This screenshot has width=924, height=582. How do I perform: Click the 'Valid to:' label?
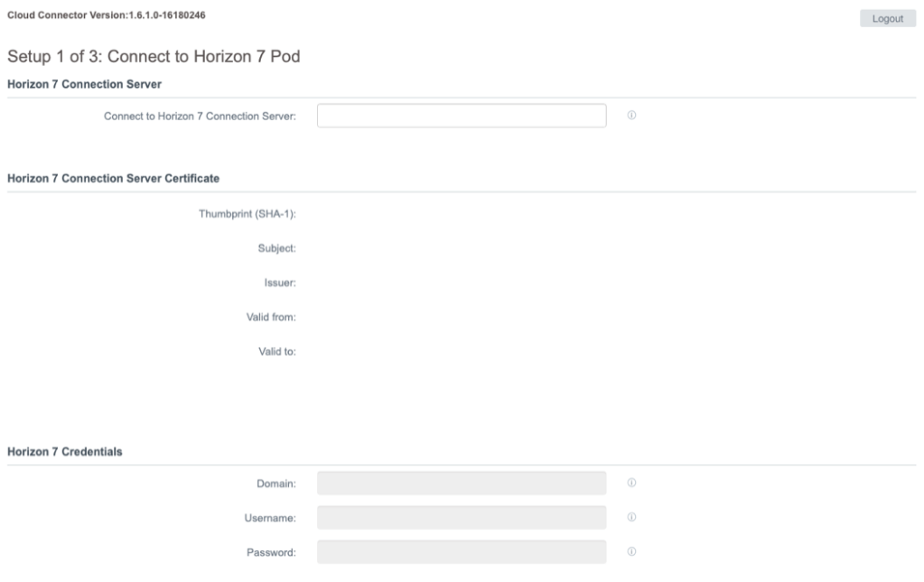click(277, 351)
